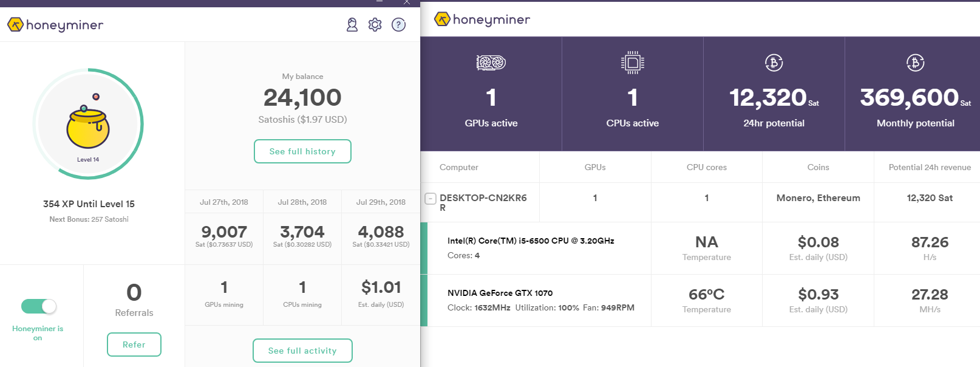Screen dimensions: 980x367
Task: Click the See full history button
Action: point(302,151)
